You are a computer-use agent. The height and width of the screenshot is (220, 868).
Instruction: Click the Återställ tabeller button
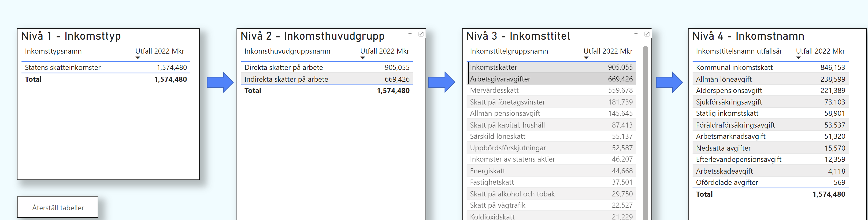[x=58, y=207]
